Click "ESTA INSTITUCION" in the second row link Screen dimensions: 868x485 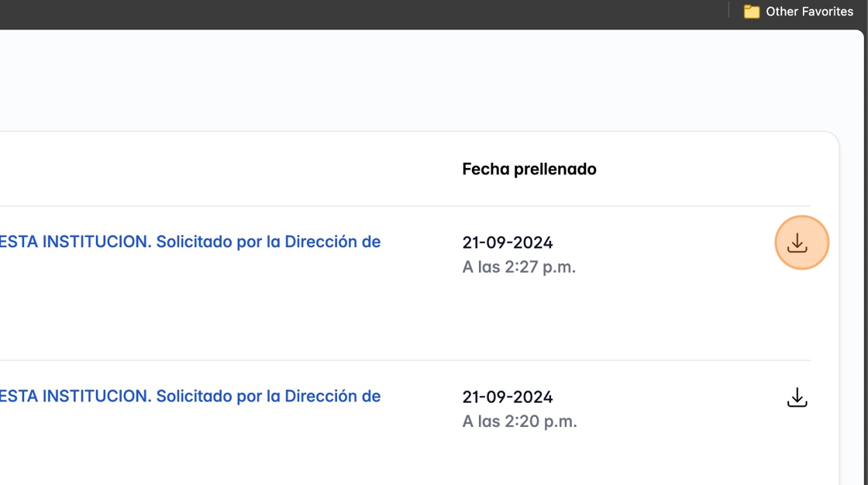[75, 397]
